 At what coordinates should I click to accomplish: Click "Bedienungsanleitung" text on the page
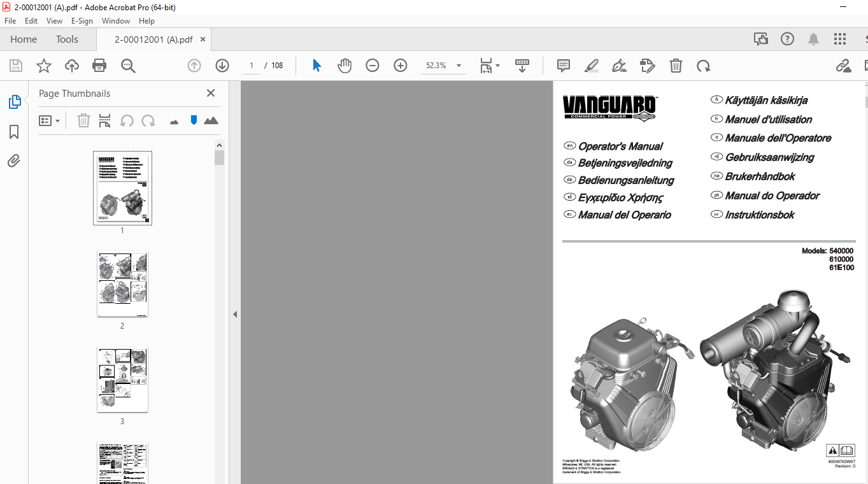(626, 181)
